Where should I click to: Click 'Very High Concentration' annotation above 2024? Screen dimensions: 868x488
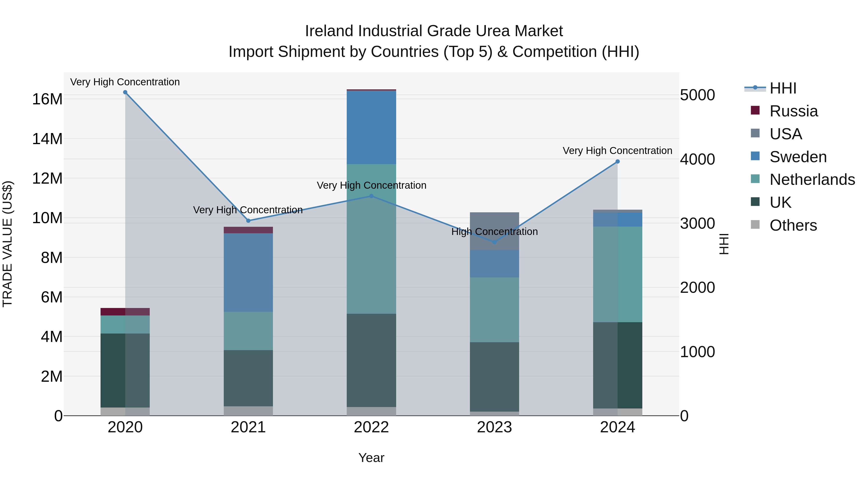[618, 151]
